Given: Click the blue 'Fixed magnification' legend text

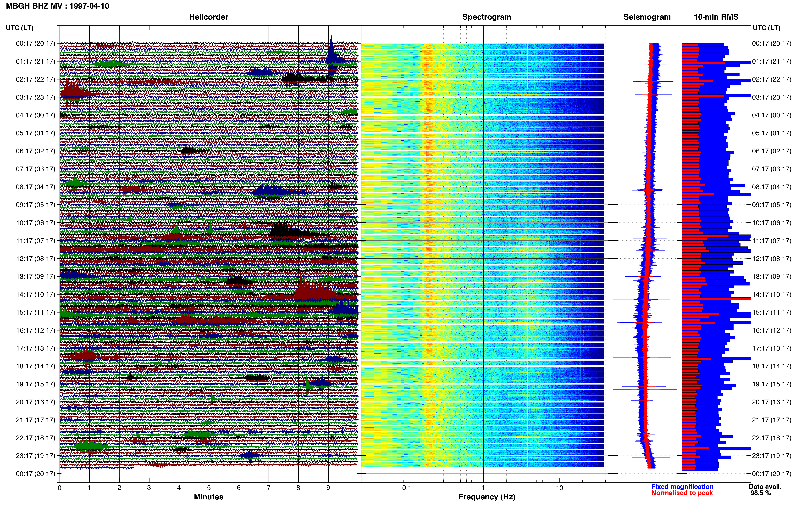Looking at the screenshot, I should 682,486.
